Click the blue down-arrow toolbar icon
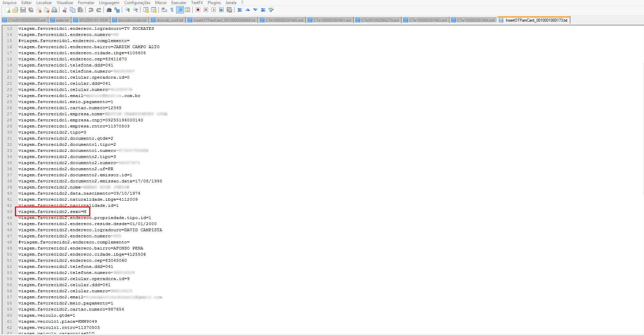The image size is (644, 336). (255, 10)
